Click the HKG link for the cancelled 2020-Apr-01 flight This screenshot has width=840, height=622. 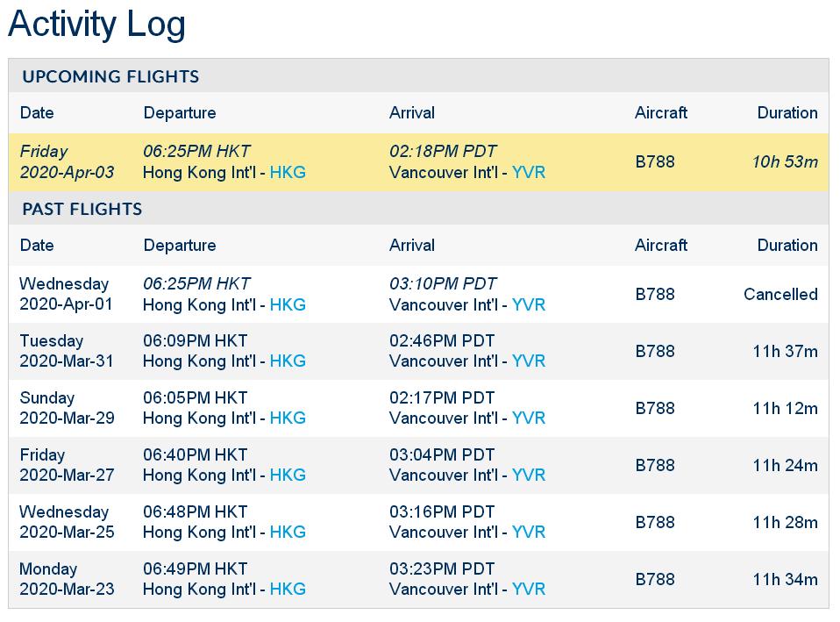click(x=288, y=305)
